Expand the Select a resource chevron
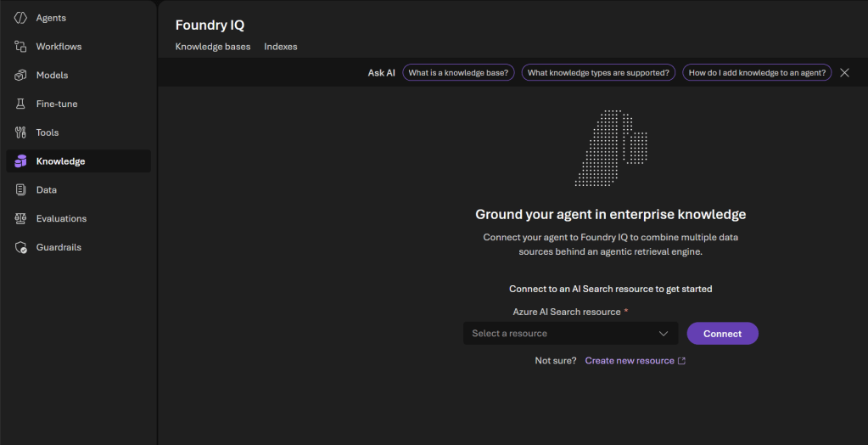Image resolution: width=868 pixels, height=445 pixels. [x=664, y=334]
